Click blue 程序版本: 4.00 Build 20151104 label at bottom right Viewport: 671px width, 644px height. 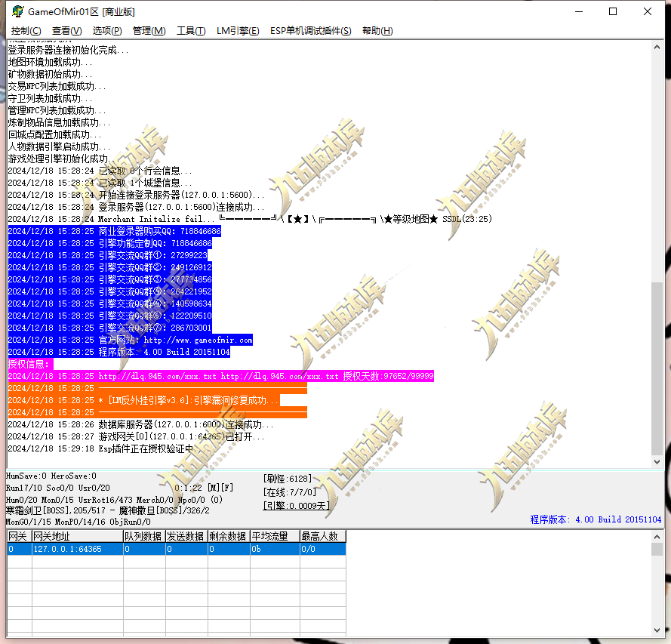tap(596, 519)
